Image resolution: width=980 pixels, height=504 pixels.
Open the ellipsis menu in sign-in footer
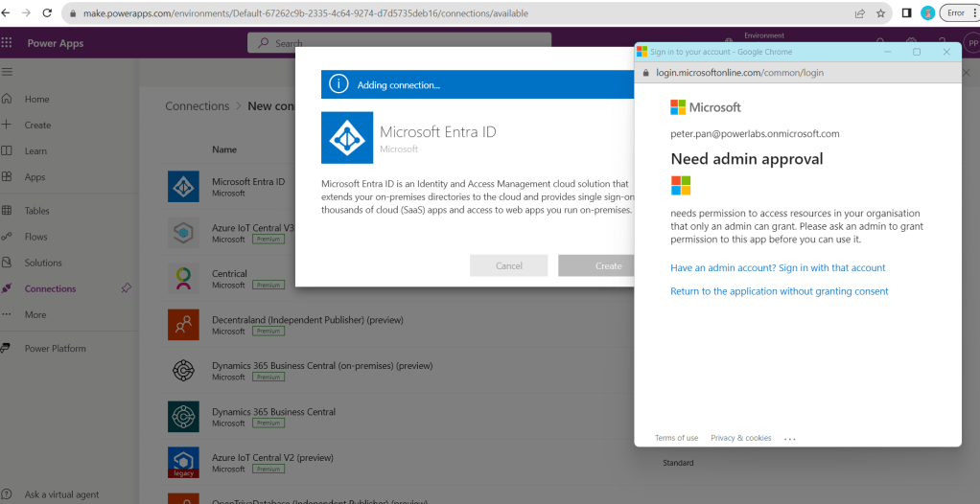pyautogui.click(x=790, y=438)
